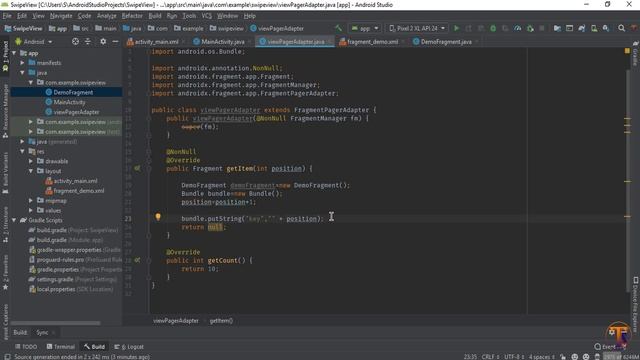Screen dimensions: 640x360
Task: Select viewPagerAdapter class in project tree
Action: (76, 112)
